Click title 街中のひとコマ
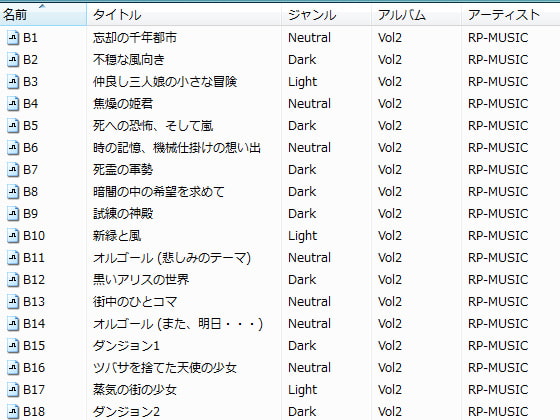 click(135, 302)
